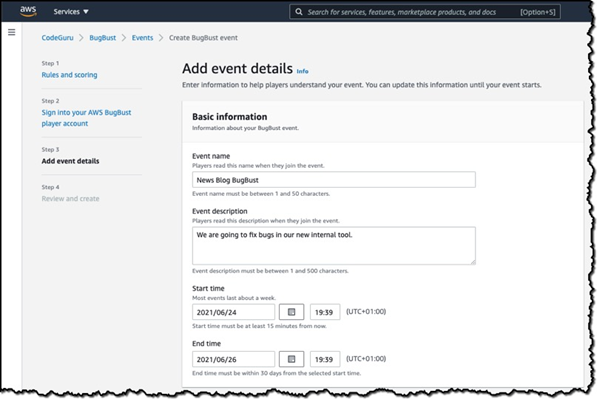The height and width of the screenshot is (399, 597).
Task: Click the search magnifier icon
Action: 299,12
